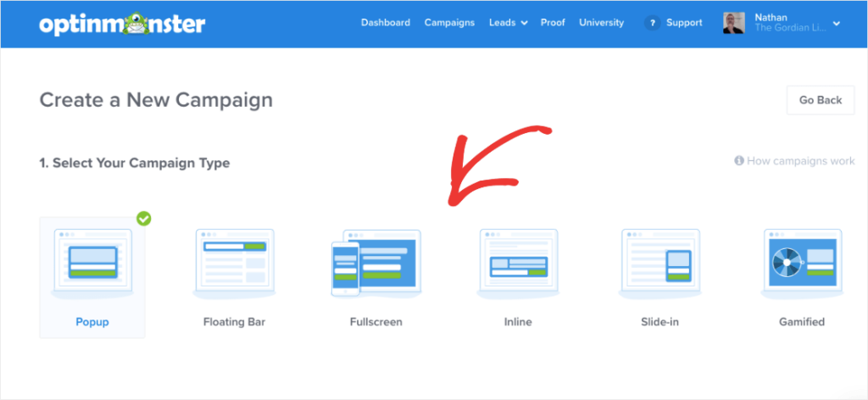
Task: Expand the Leads dropdown arrow
Action: click(524, 23)
